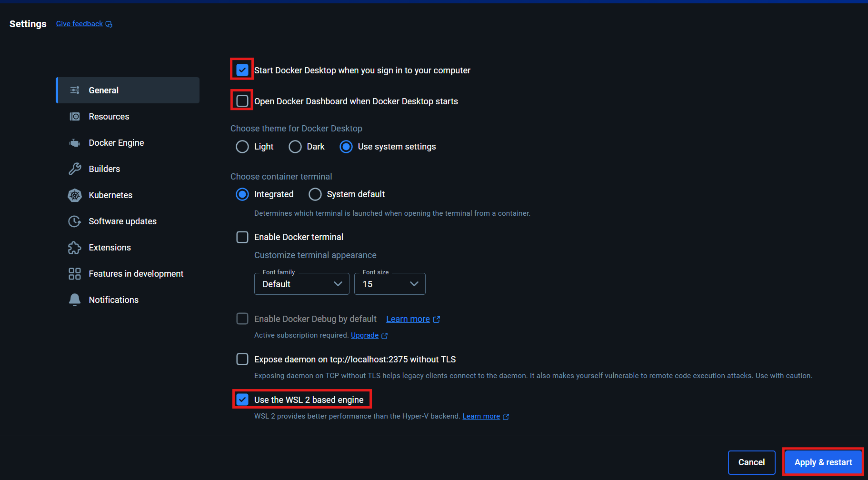The image size is (868, 480).
Task: Click the Resources disk icon
Action: [75, 117]
